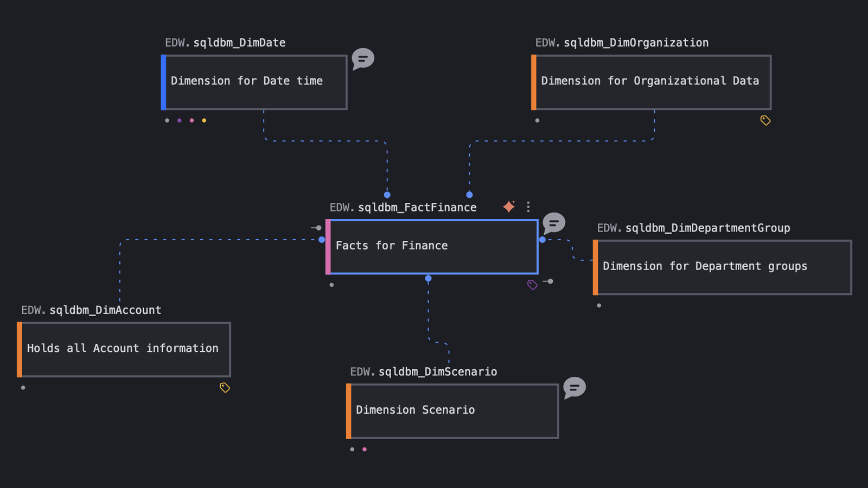Open the three-dot menu for sqldbm_FactFinance

pyautogui.click(x=528, y=207)
